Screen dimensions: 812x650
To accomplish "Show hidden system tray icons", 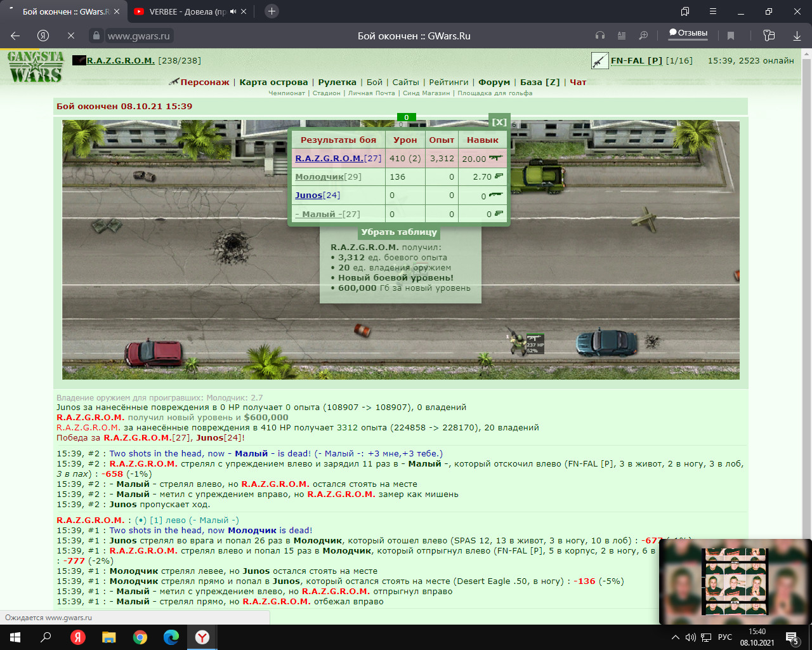I will 675,637.
